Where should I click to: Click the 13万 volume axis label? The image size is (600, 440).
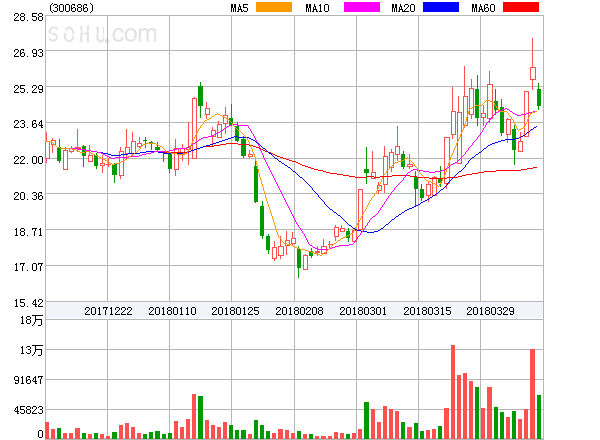click(x=32, y=350)
